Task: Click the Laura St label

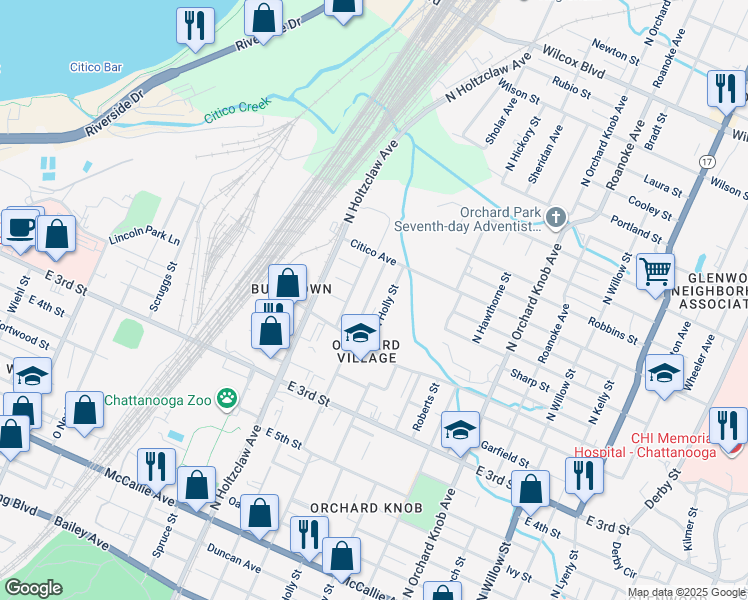Action: click(x=663, y=186)
